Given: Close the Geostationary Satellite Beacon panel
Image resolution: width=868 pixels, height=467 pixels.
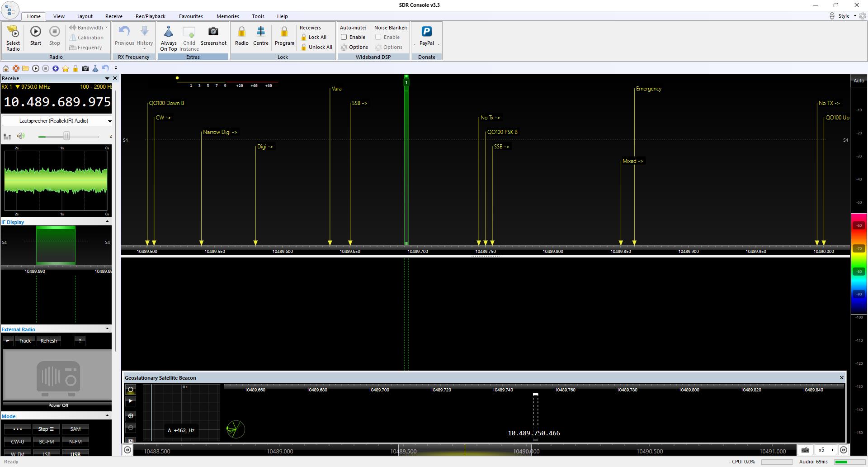Looking at the screenshot, I should coord(841,378).
